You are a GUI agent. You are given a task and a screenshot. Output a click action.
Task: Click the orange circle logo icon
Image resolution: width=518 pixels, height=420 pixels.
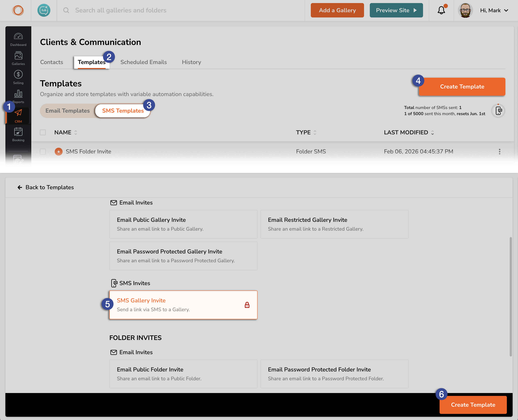18,10
